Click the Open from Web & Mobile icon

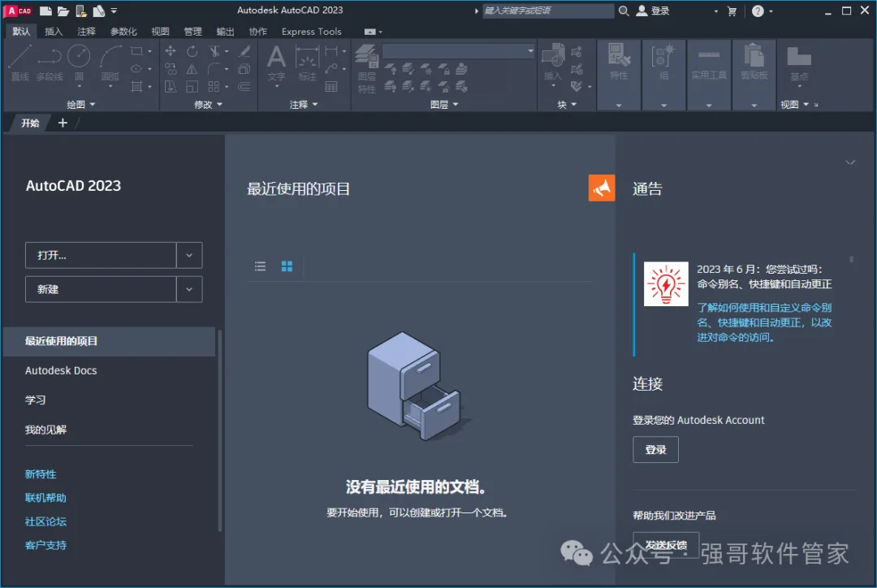(x=81, y=11)
